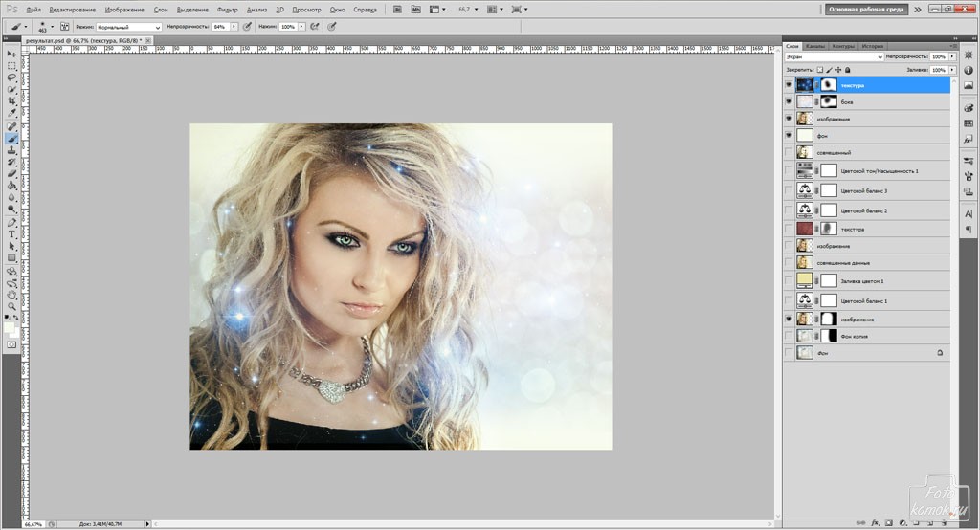Switch to the Каналы tab
Viewport: 980px width, 530px height.
click(815, 45)
